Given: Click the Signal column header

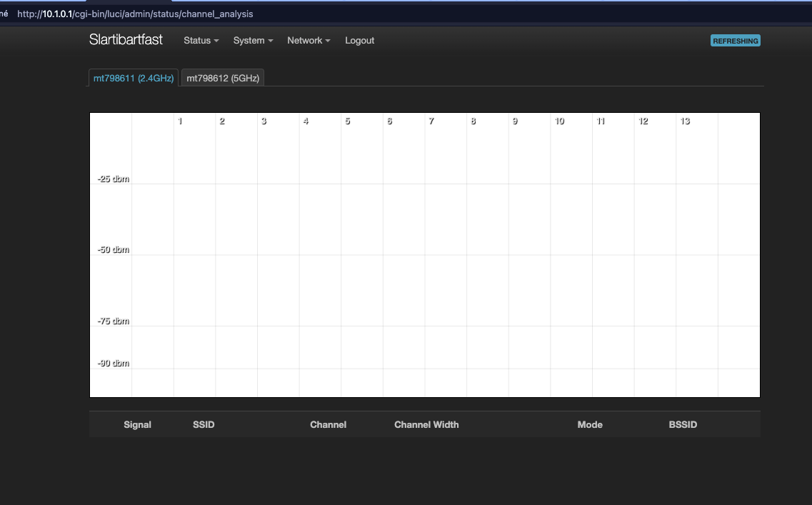Looking at the screenshot, I should 137,424.
